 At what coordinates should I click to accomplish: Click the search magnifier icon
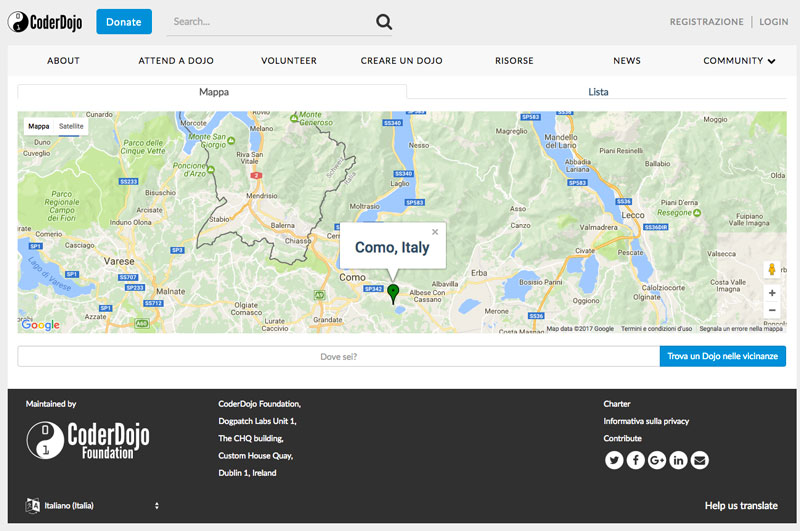point(384,21)
